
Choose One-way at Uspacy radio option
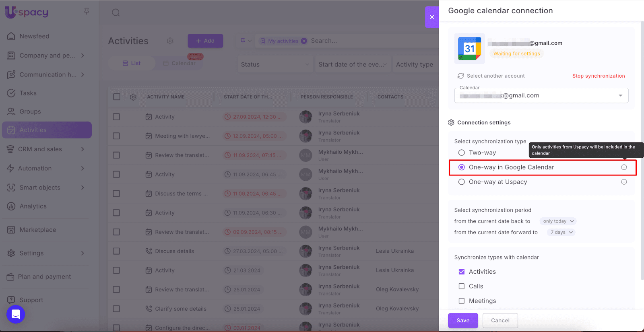pos(462,182)
